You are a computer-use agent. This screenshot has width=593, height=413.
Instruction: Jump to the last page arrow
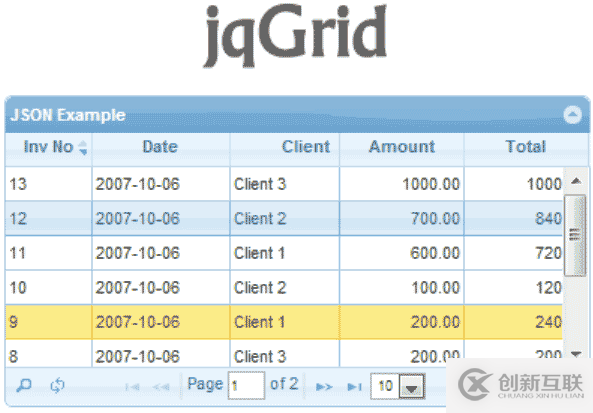354,387
